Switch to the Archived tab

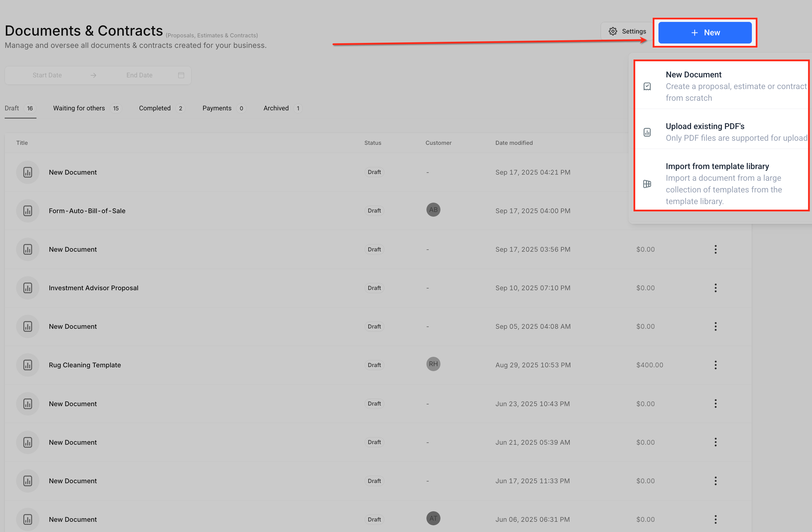[x=276, y=108]
